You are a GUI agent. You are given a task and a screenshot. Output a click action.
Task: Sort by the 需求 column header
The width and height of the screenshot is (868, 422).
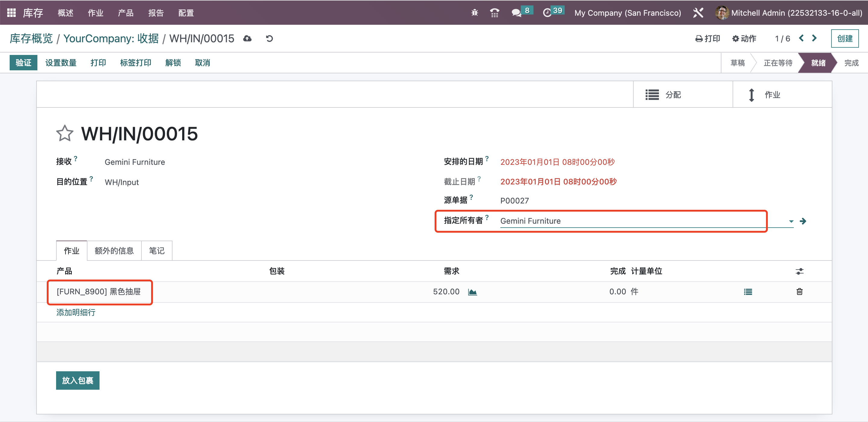pos(451,271)
